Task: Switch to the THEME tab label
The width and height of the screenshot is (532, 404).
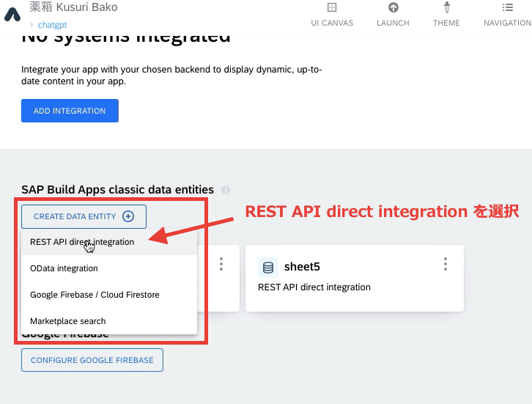Action: pos(446,23)
